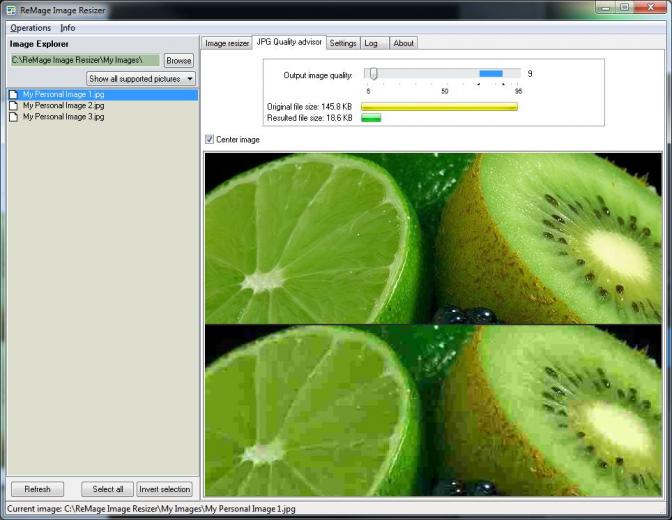The width and height of the screenshot is (672, 520).
Task: Open the About tab
Action: point(403,43)
